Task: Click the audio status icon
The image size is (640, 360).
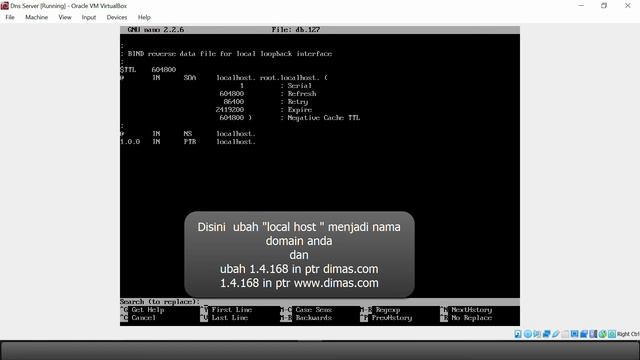Action: (537, 334)
